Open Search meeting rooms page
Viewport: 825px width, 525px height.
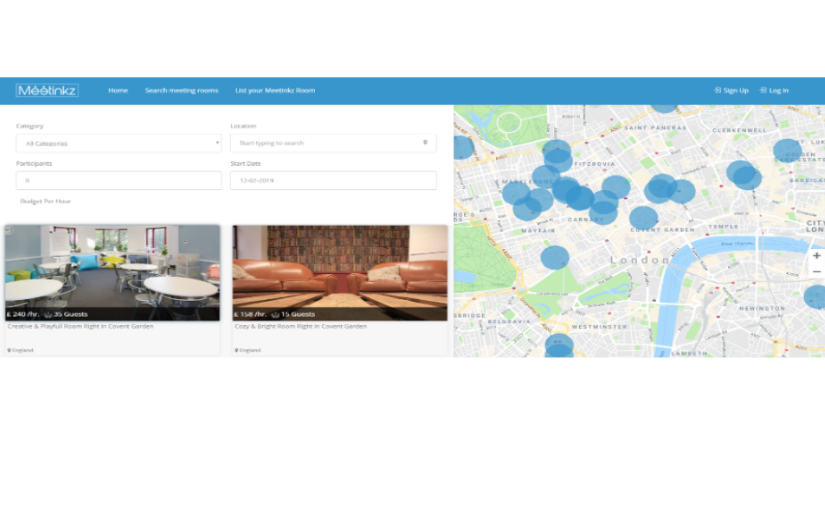pyautogui.click(x=181, y=91)
